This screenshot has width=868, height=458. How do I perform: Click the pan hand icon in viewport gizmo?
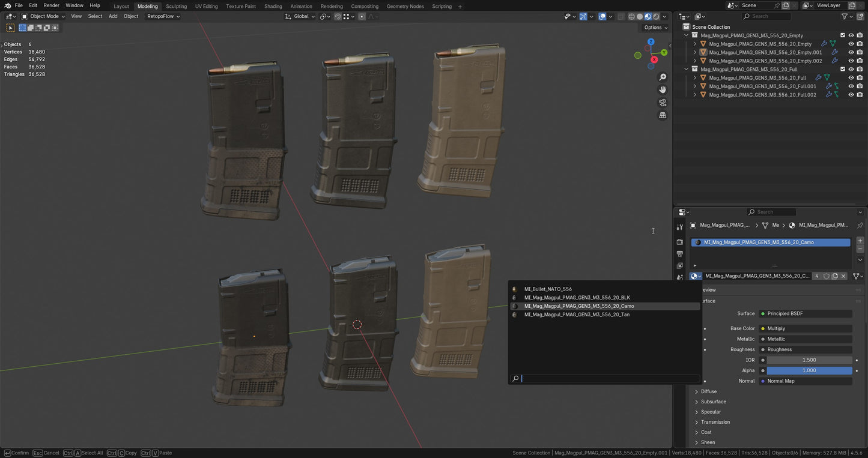pos(662,89)
